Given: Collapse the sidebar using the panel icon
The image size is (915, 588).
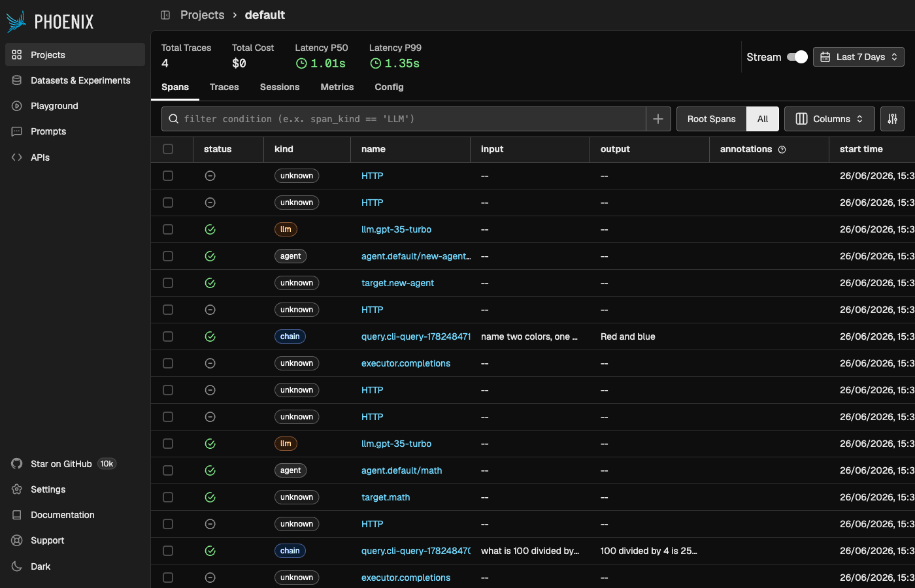Looking at the screenshot, I should [165, 15].
